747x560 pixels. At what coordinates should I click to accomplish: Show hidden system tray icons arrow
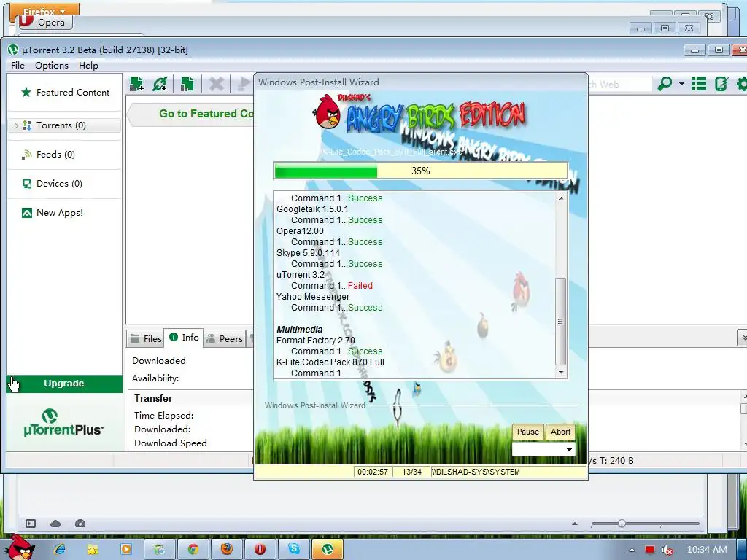click(x=632, y=550)
